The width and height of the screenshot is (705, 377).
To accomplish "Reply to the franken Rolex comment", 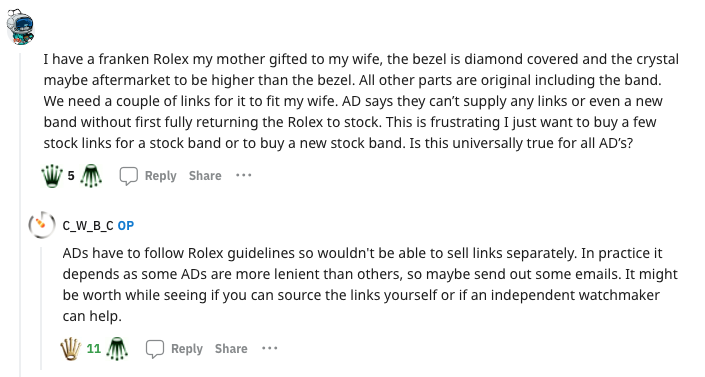I will (x=161, y=176).
